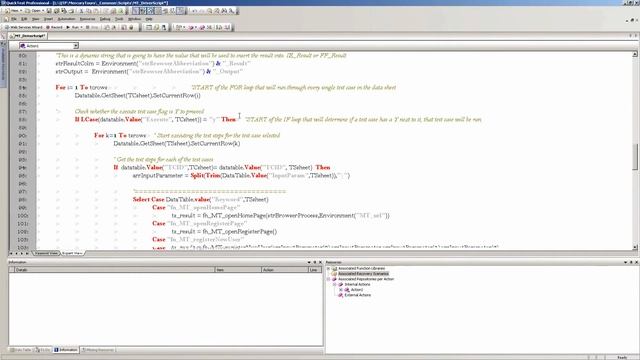The height and width of the screenshot is (360, 640).
Task: Open the Resources menu
Action: click(87, 19)
